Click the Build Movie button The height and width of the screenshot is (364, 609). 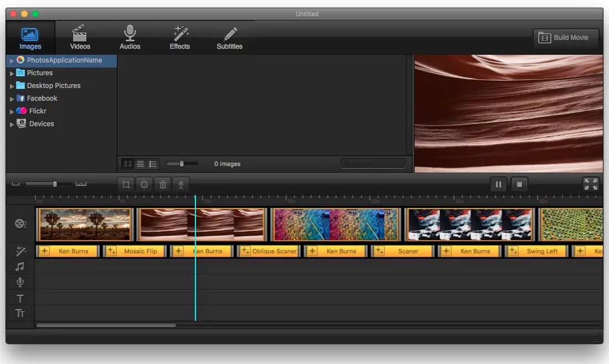coord(566,38)
